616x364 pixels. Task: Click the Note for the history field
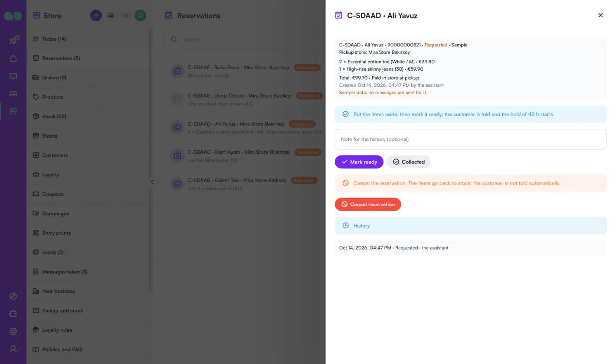click(x=471, y=139)
